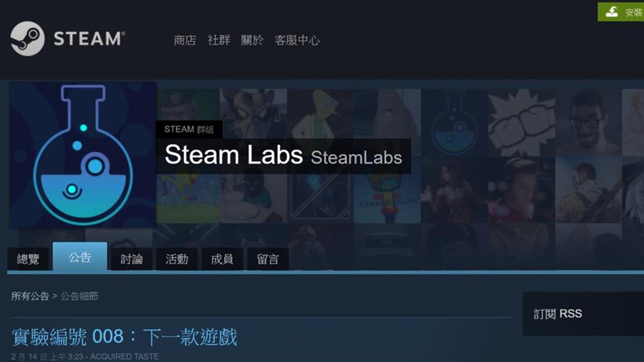This screenshot has height=362, width=644.
Task: Switch to the 留言 comments tab
Action: point(268,260)
